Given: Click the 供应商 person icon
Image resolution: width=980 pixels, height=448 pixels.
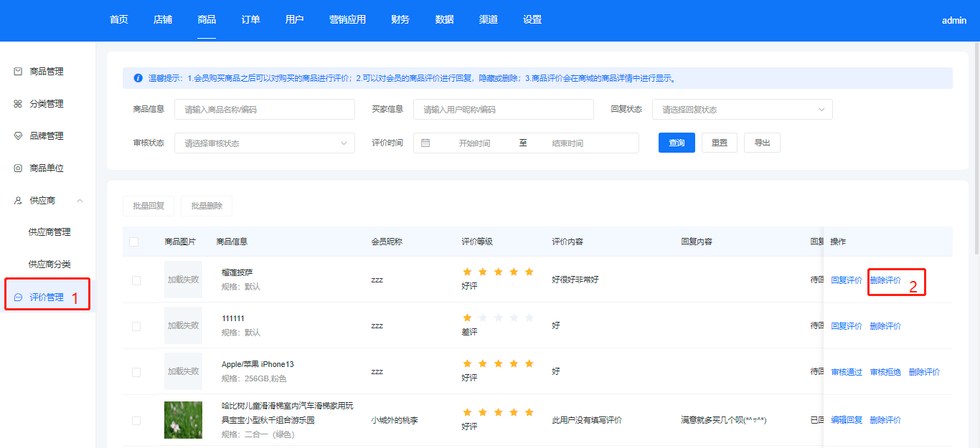Looking at the screenshot, I should point(19,201).
